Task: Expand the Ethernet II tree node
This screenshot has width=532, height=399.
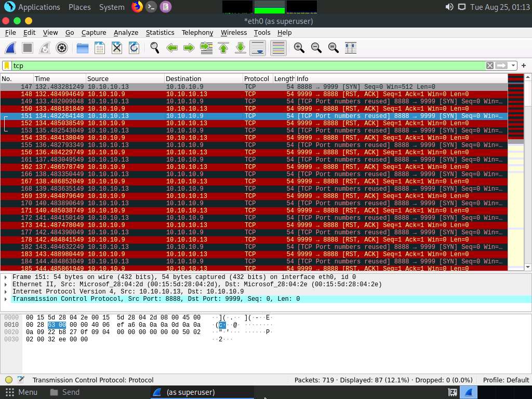Action: click(5, 284)
